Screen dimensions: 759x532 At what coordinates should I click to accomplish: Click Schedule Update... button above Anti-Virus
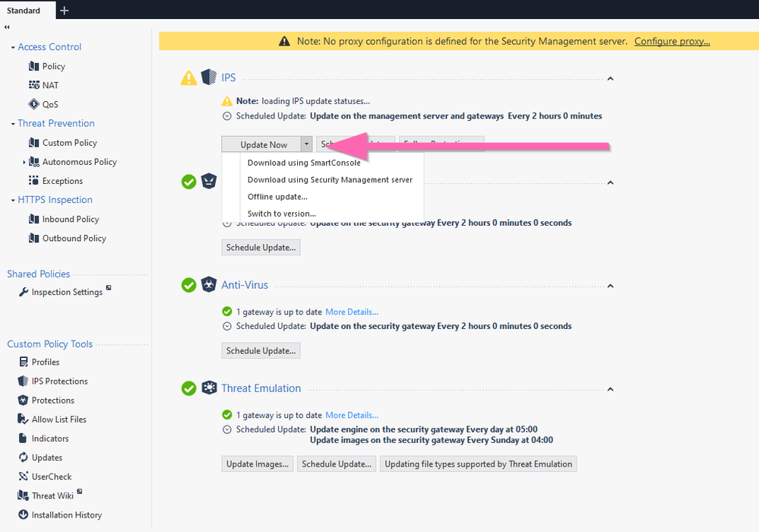tap(261, 247)
